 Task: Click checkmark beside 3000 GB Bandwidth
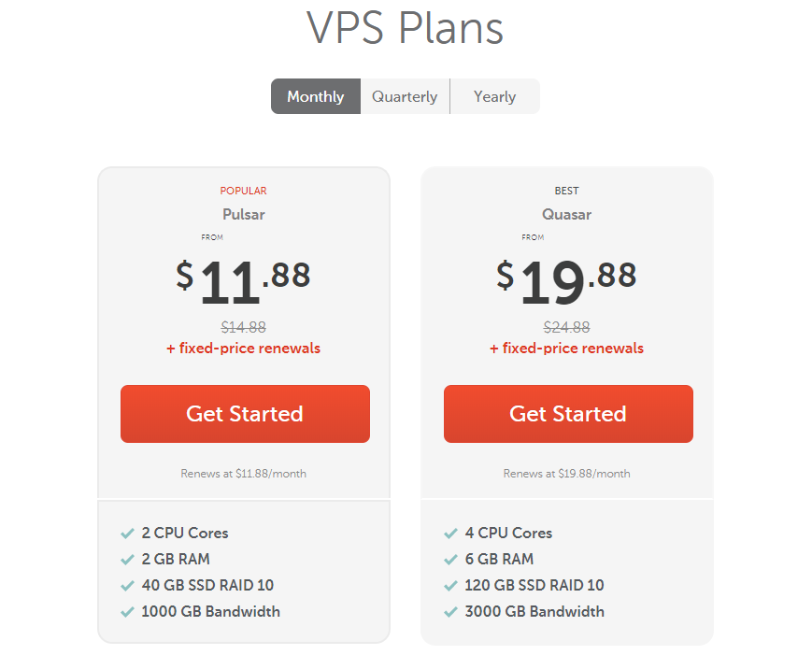click(x=450, y=612)
